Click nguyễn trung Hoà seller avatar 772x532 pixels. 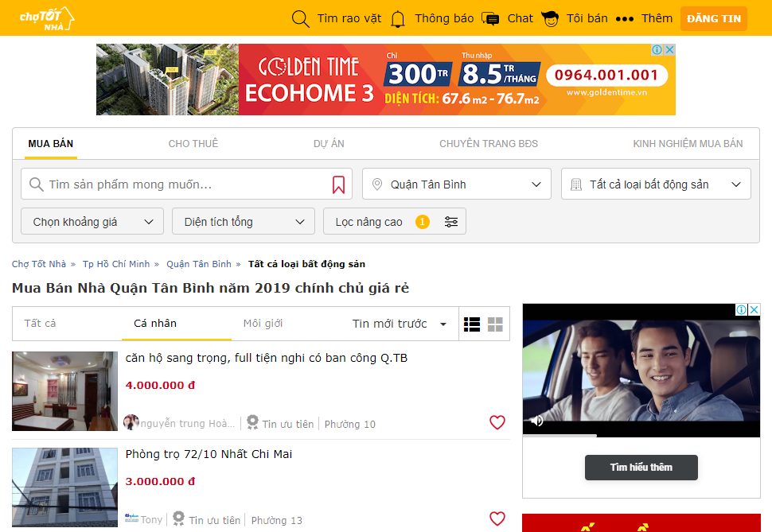[131, 423]
